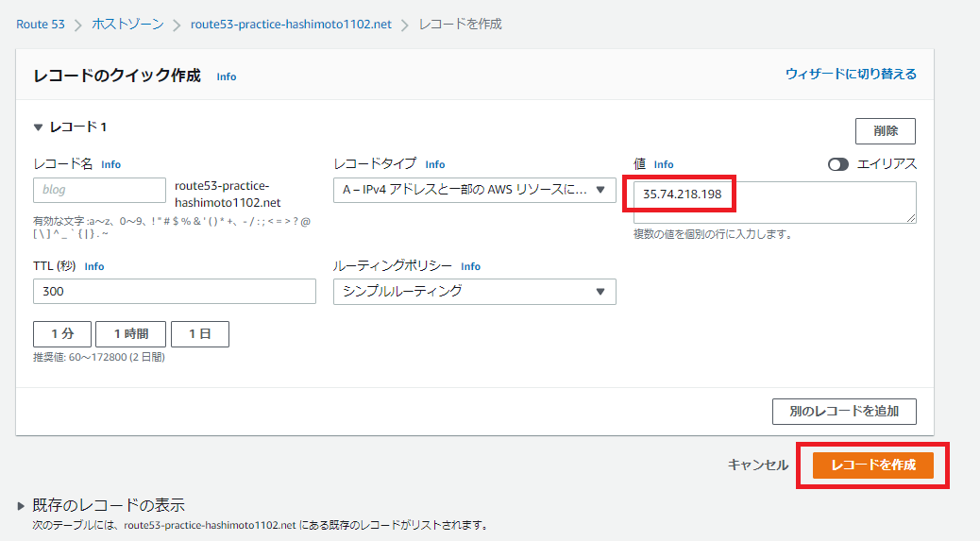This screenshot has height=541, width=980.
Task: Open Info link next to レコードのクイック作成
Action: 227,76
